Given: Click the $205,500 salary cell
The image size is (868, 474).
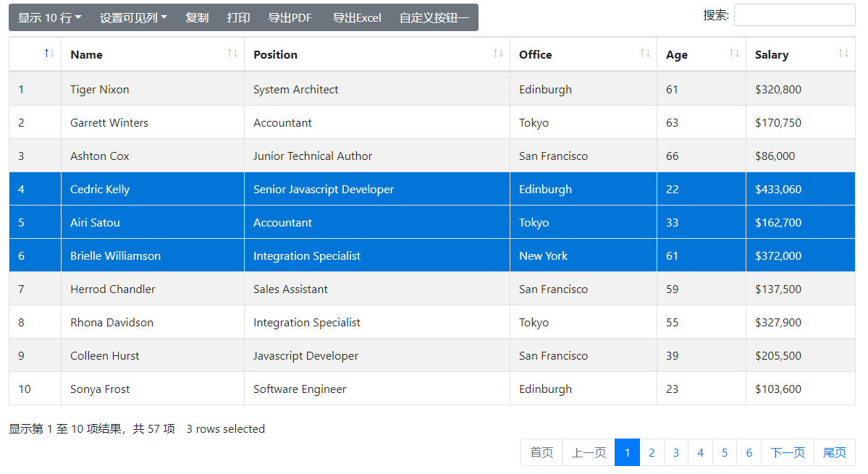Looking at the screenshot, I should (801, 355).
